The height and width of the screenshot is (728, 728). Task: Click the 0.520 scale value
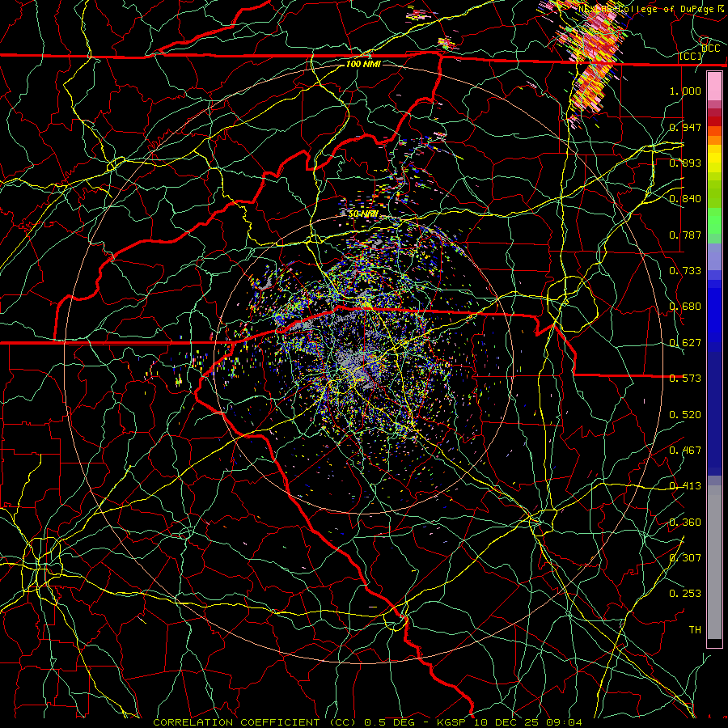(685, 415)
